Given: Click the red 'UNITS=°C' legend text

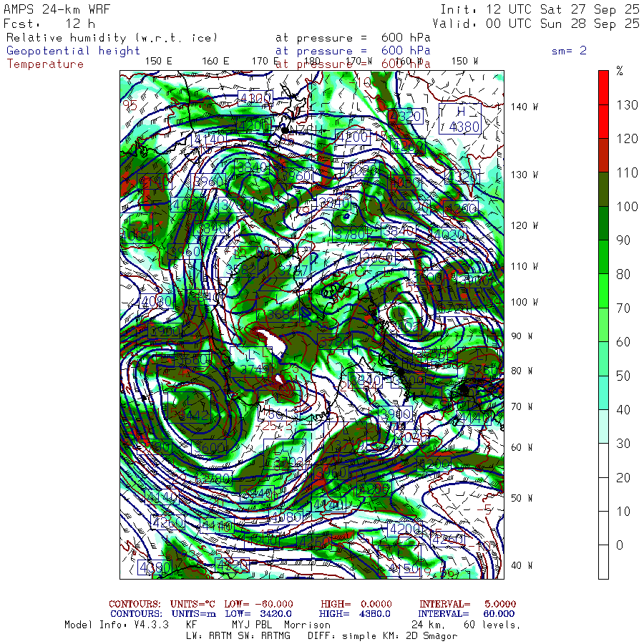Looking at the screenshot, I should tap(192, 604).
